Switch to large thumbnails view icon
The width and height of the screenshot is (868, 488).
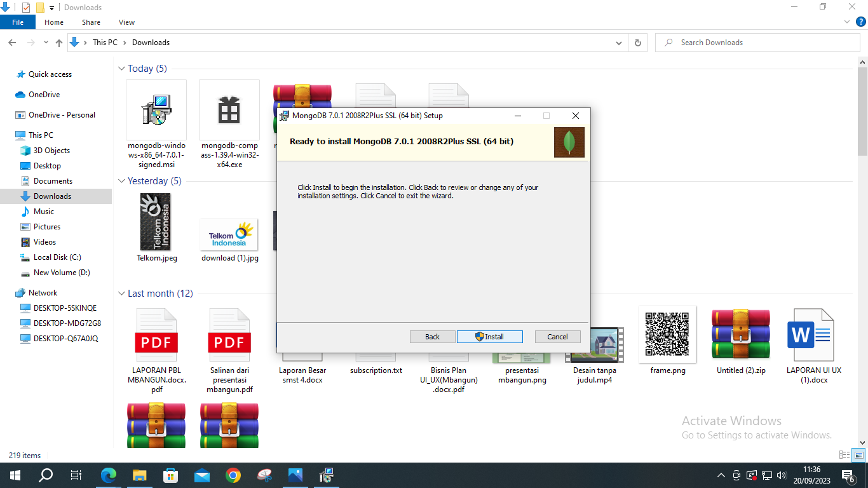(859, 455)
